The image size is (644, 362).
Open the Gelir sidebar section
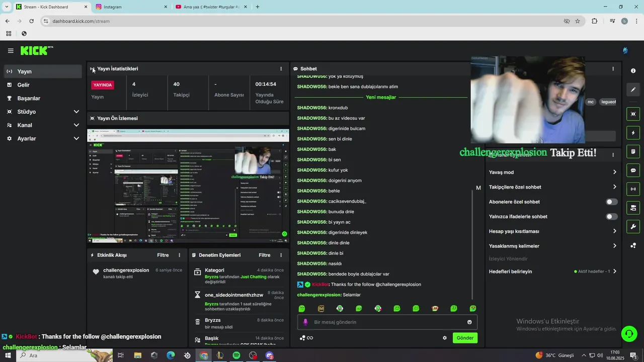click(x=42, y=85)
